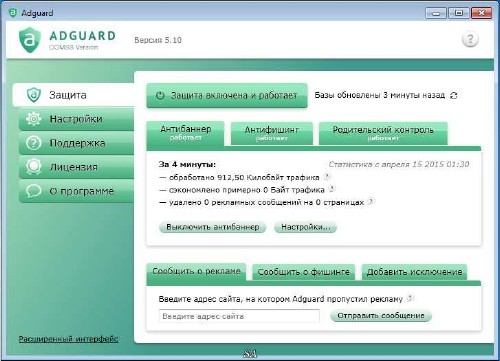500x361 pixels.
Task: Click the Adguard shield logo in header
Action: [x=30, y=40]
